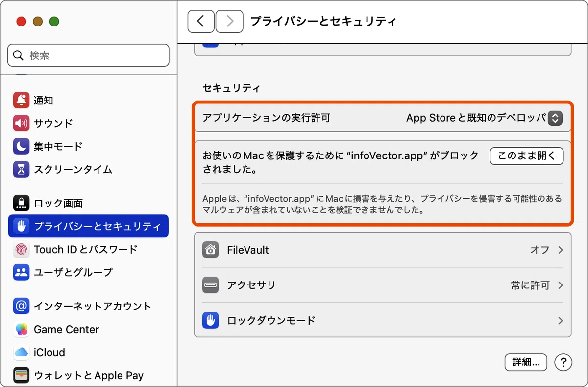The width and height of the screenshot is (588, 387).
Task: Click the infoVector.app blocked message text
Action: coord(341,162)
